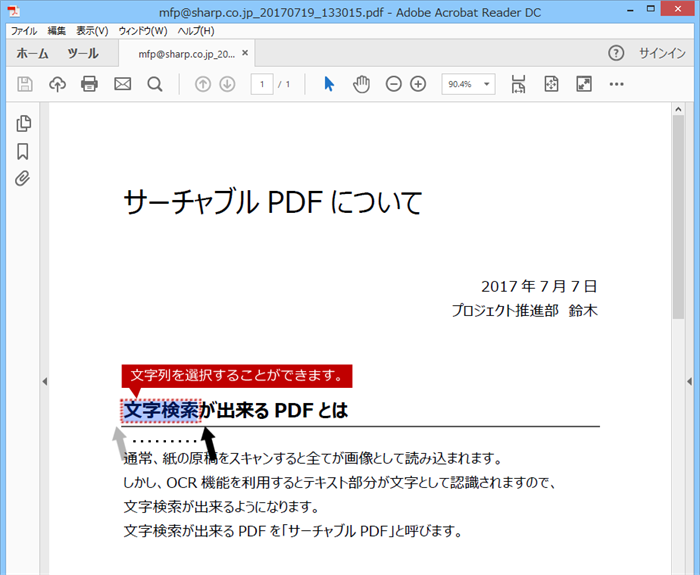Screen dimensions: 700x575
Task: Click the vertical scrollbar thumb
Action: point(679,217)
